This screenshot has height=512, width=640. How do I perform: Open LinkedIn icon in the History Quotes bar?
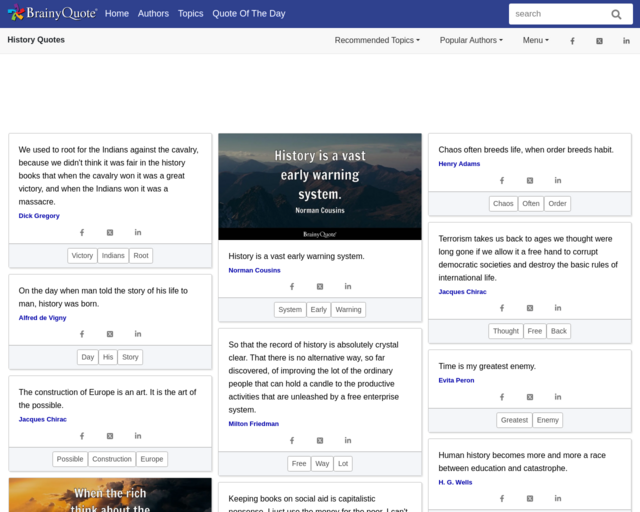626,41
